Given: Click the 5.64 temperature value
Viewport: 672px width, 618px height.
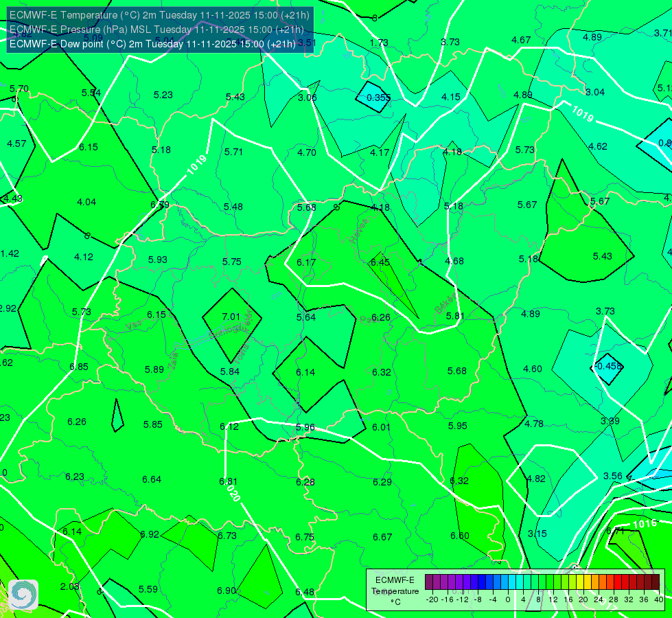Looking at the screenshot, I should pyautogui.click(x=306, y=317).
